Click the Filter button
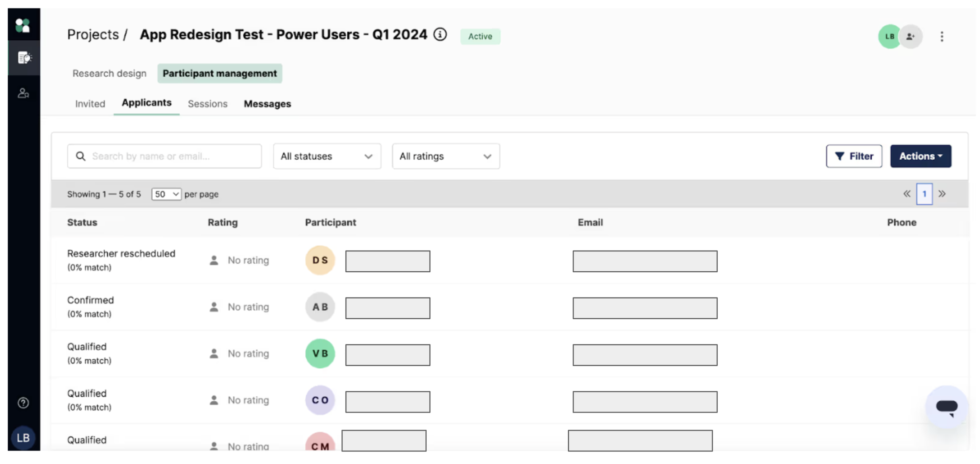 (x=854, y=156)
